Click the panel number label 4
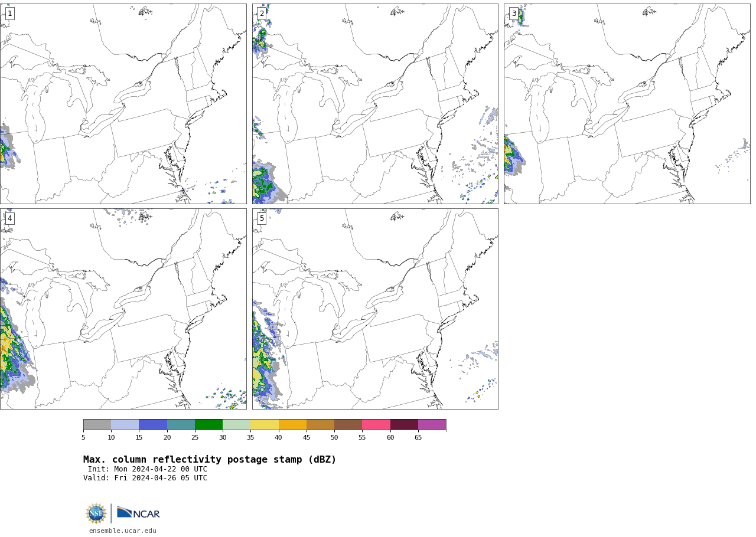This screenshot has height=537, width=756. 9,218
